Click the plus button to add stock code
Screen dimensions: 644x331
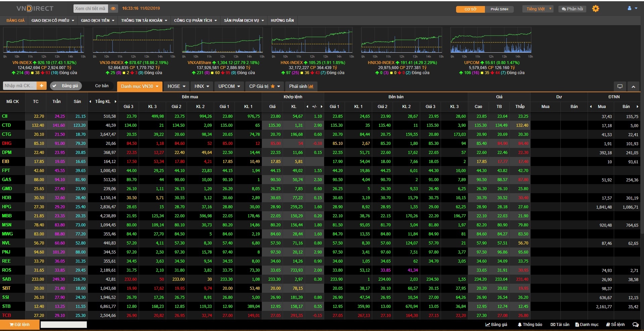42,86
